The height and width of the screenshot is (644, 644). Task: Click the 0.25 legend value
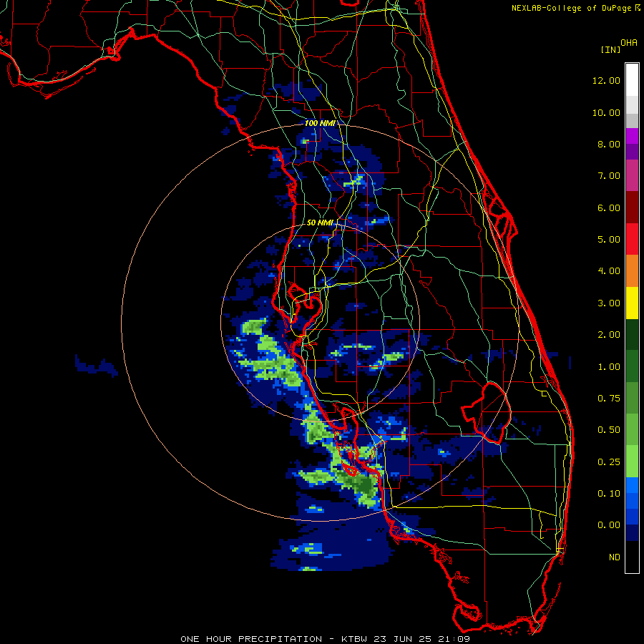[x=609, y=462]
